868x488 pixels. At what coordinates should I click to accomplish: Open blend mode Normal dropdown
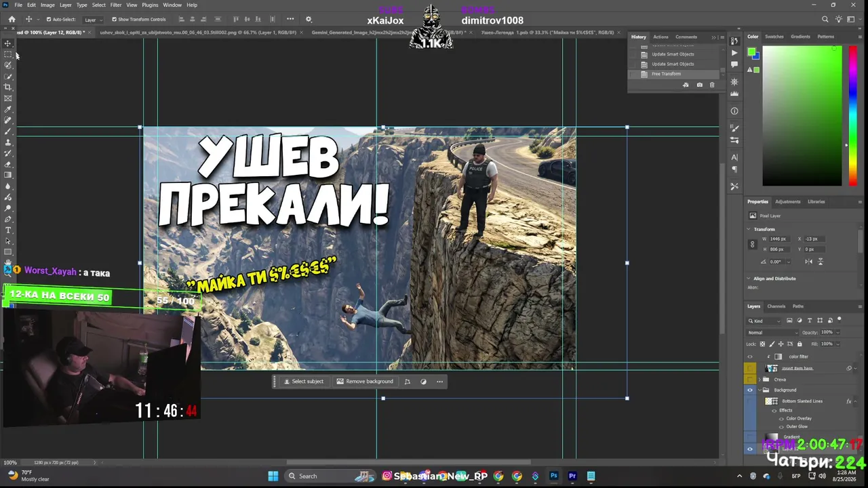click(772, 333)
